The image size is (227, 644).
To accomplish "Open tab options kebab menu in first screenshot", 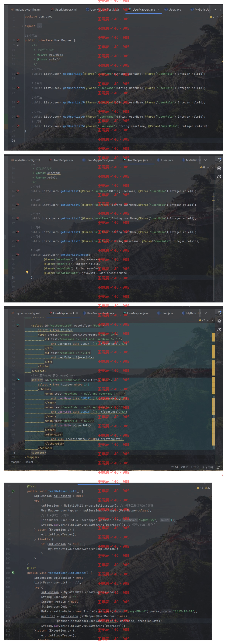I will (221, 9).
